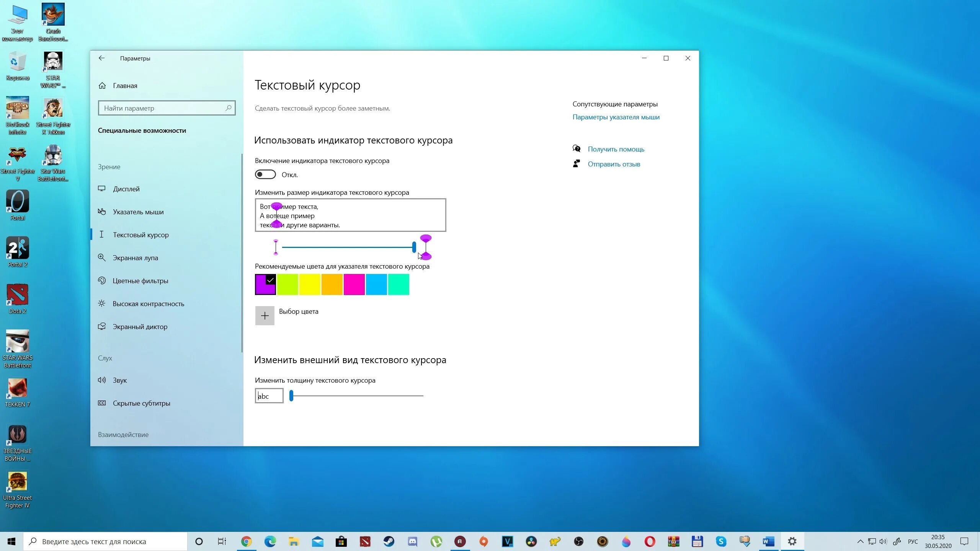
Task: Open Экранный диктор settings in the sidebar
Action: pyautogui.click(x=140, y=326)
